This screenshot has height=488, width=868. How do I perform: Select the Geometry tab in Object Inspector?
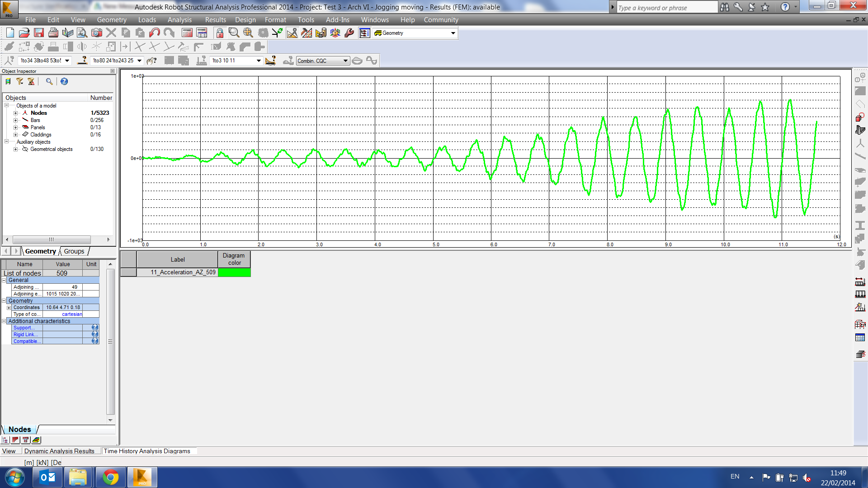pyautogui.click(x=40, y=251)
